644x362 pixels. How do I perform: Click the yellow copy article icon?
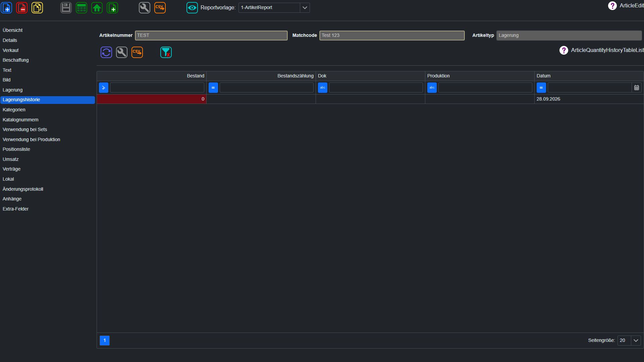pos(37,8)
